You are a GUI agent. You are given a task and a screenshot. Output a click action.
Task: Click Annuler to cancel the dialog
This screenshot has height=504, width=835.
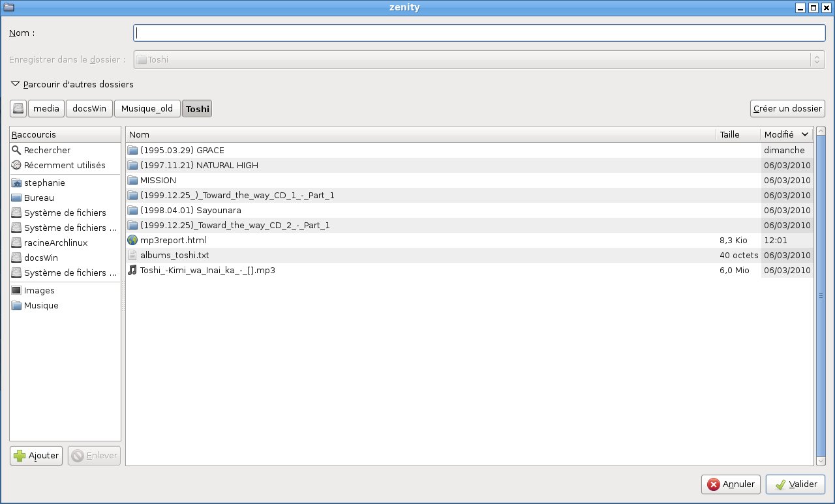tap(731, 484)
